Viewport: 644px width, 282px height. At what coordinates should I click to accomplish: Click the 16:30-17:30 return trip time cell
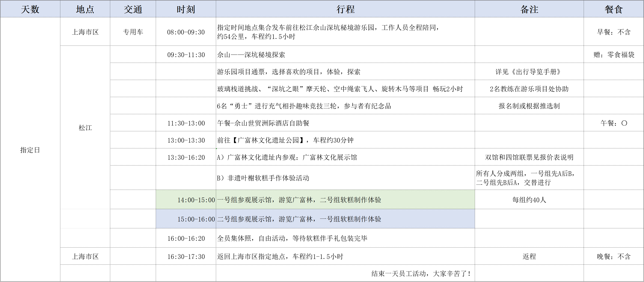(186, 256)
